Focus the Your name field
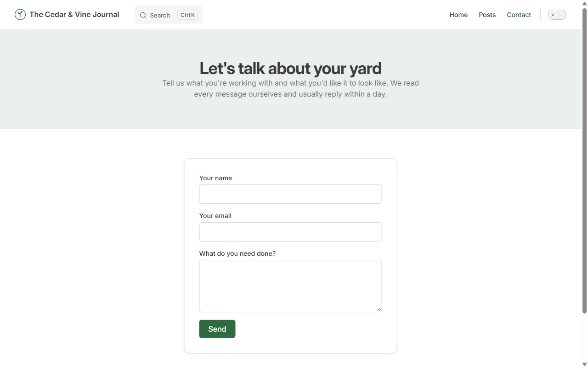Image resolution: width=588 pixels, height=368 pixels. (290, 194)
